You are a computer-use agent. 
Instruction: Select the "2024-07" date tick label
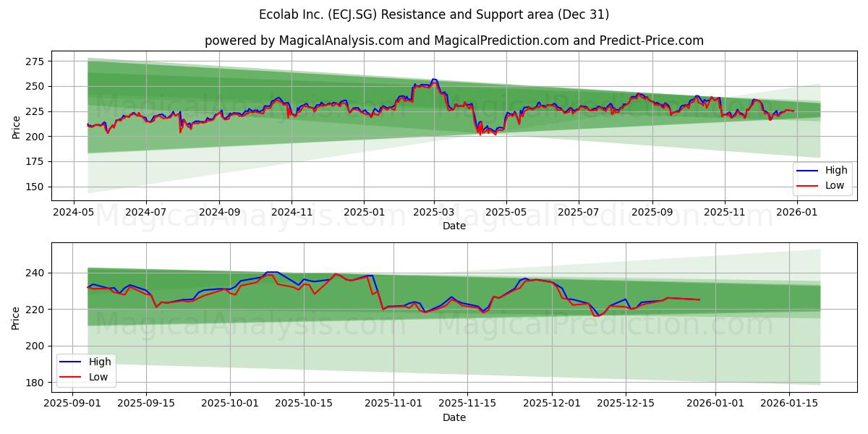[146, 213]
